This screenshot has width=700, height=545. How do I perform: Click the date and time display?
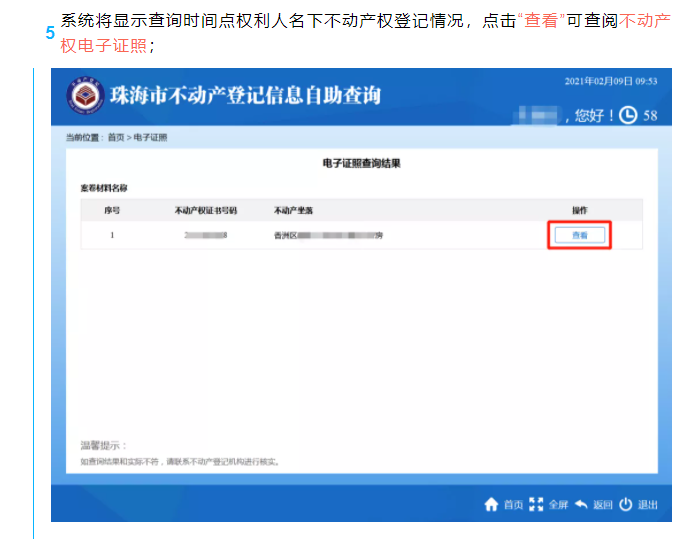coord(610,81)
